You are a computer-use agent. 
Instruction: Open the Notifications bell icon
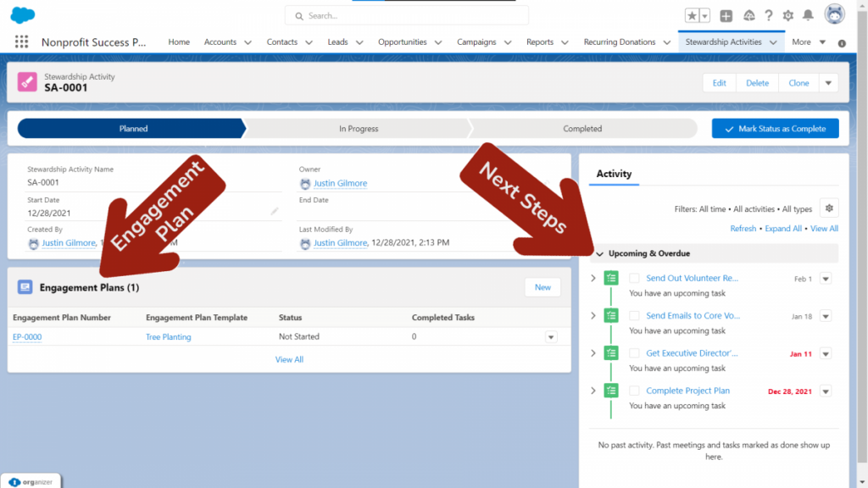807,14
